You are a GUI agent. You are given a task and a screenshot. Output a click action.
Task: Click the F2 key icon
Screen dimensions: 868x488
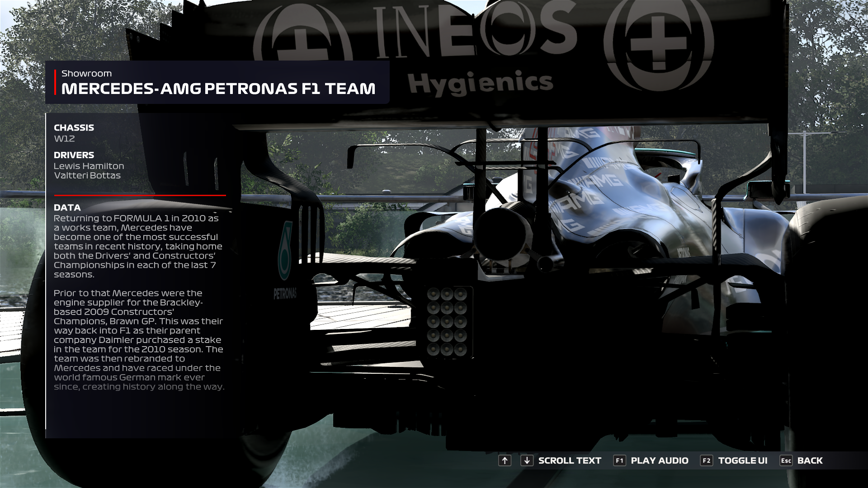point(707,460)
